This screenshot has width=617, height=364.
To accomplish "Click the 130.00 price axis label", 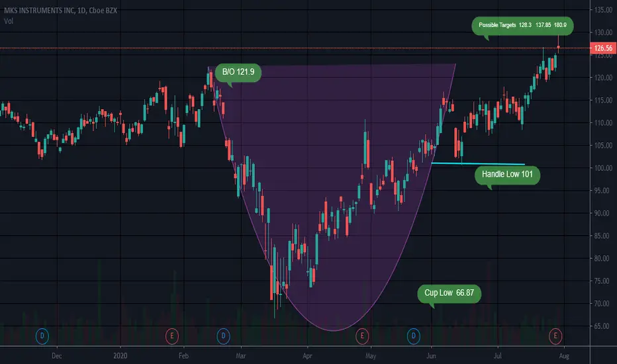I will click(x=603, y=32).
